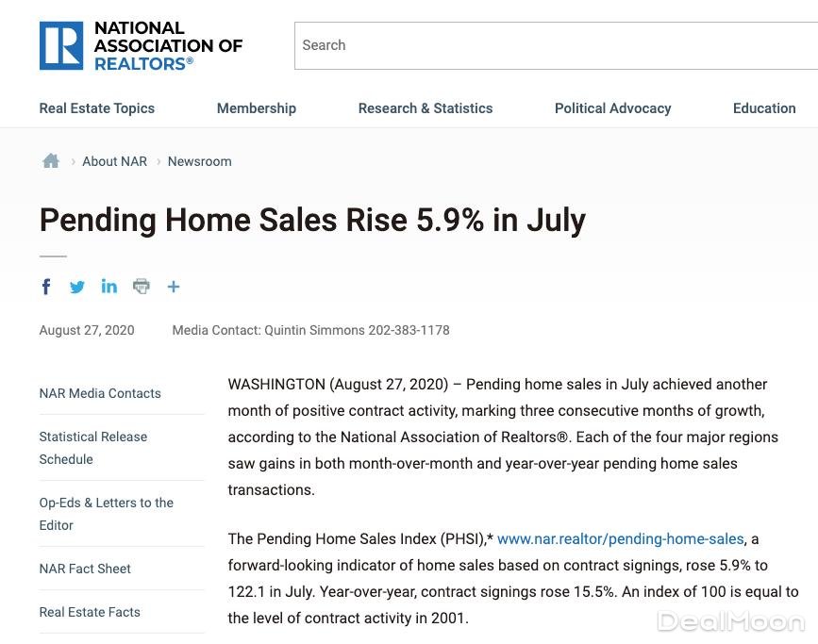Open NAR Media Contacts in the sidebar
Viewport: 818px width, 644px height.
[x=100, y=393]
